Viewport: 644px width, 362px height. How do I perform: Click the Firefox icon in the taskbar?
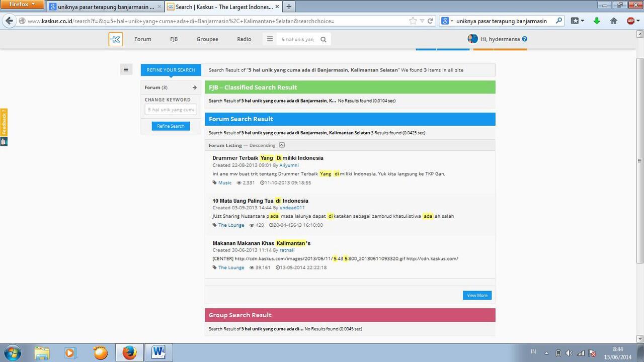(129, 352)
